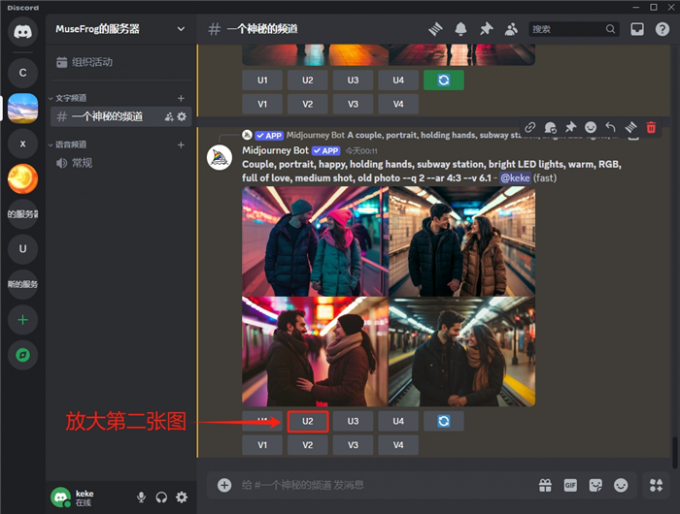Add reaction smiley icon in hover toolbar
The width and height of the screenshot is (680, 514).
coord(591,127)
